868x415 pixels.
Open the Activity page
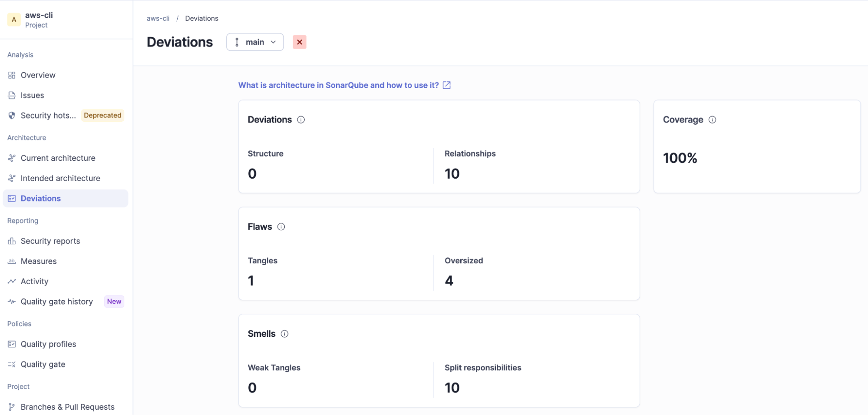pyautogui.click(x=66, y=282)
